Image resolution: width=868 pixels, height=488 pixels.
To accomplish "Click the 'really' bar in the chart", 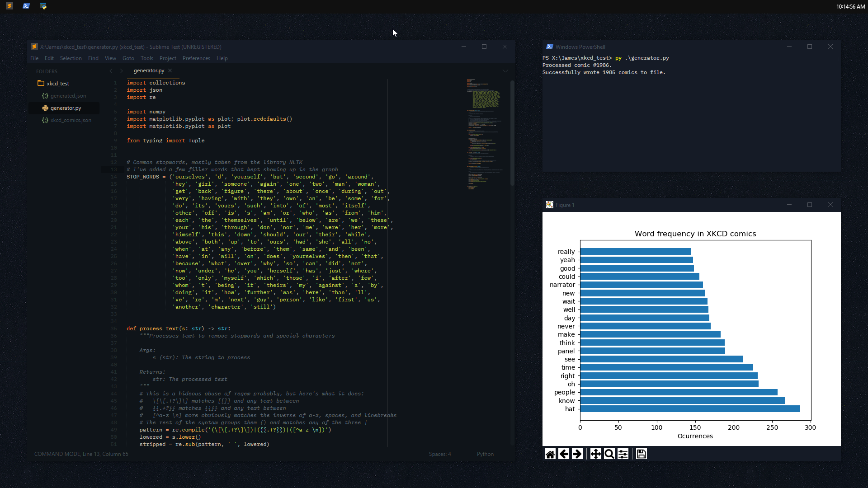I will [x=635, y=252].
